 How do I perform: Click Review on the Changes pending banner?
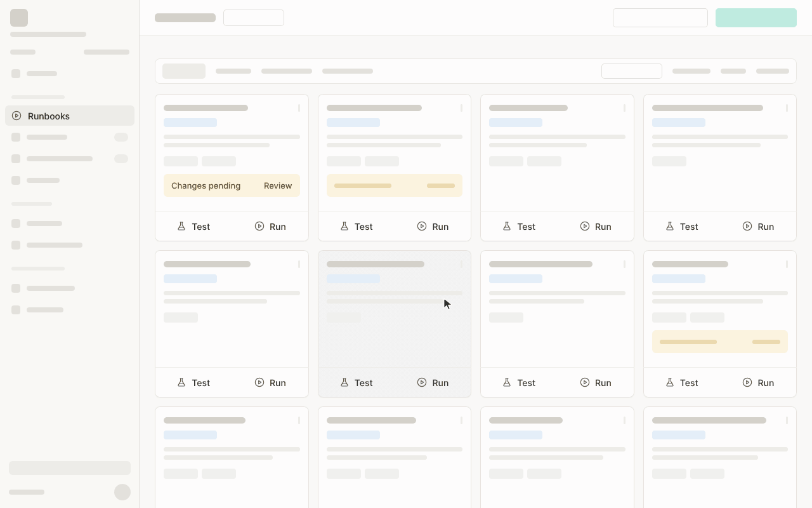[278, 185]
